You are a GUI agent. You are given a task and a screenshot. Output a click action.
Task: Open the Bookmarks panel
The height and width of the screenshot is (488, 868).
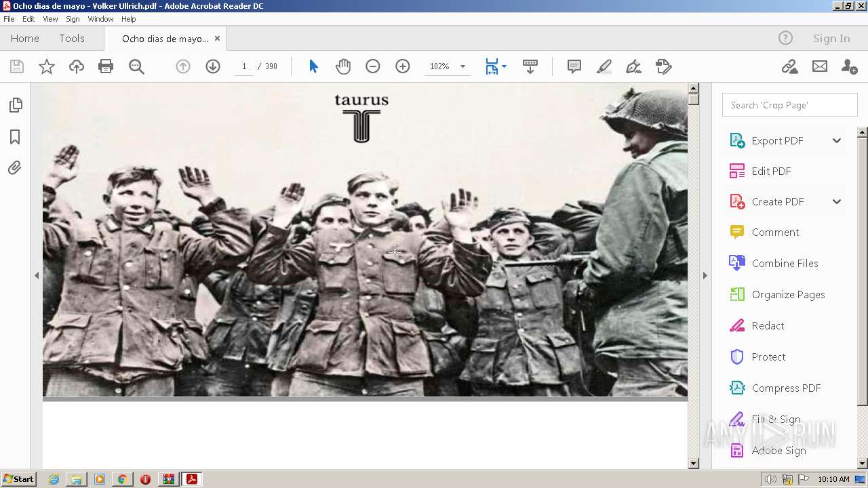tap(15, 137)
